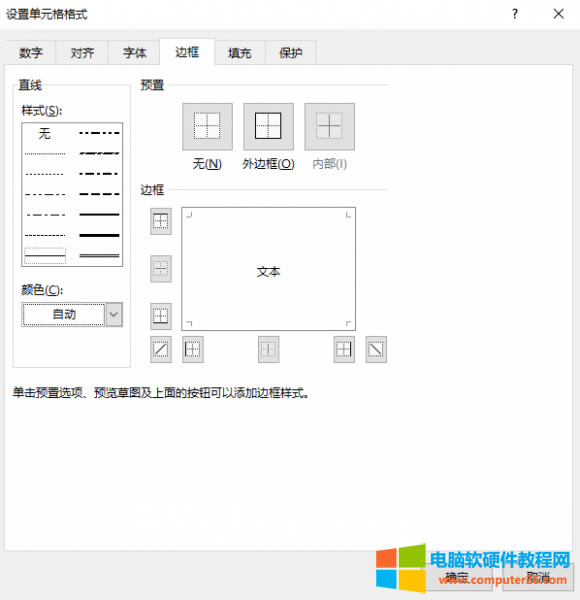Open the 字体 tab
Image resolution: width=580 pixels, height=600 pixels.
coord(134,52)
